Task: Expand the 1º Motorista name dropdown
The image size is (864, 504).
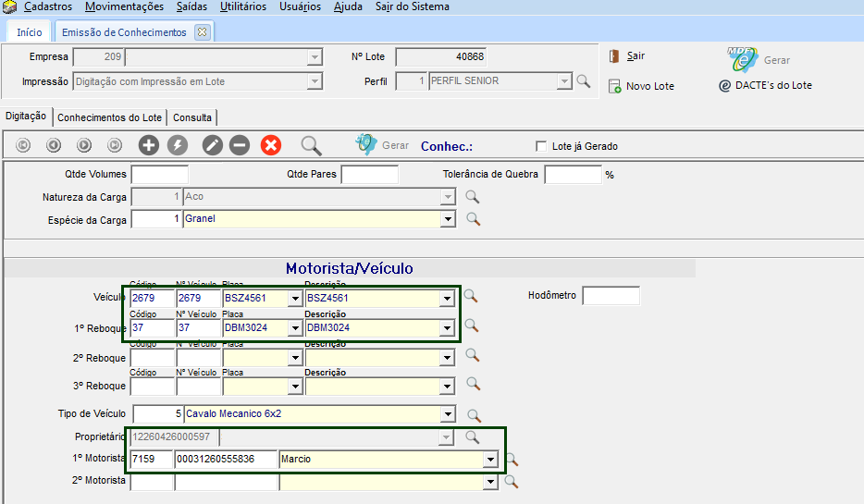Action: click(x=489, y=460)
